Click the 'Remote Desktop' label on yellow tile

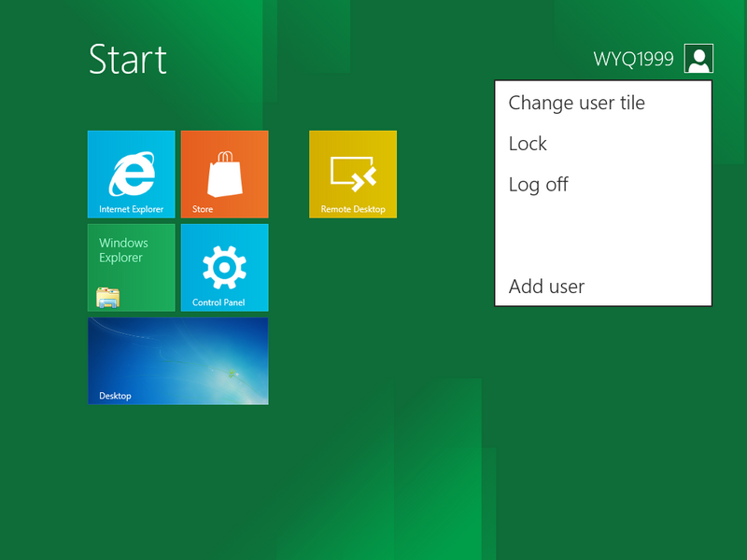pos(353,209)
